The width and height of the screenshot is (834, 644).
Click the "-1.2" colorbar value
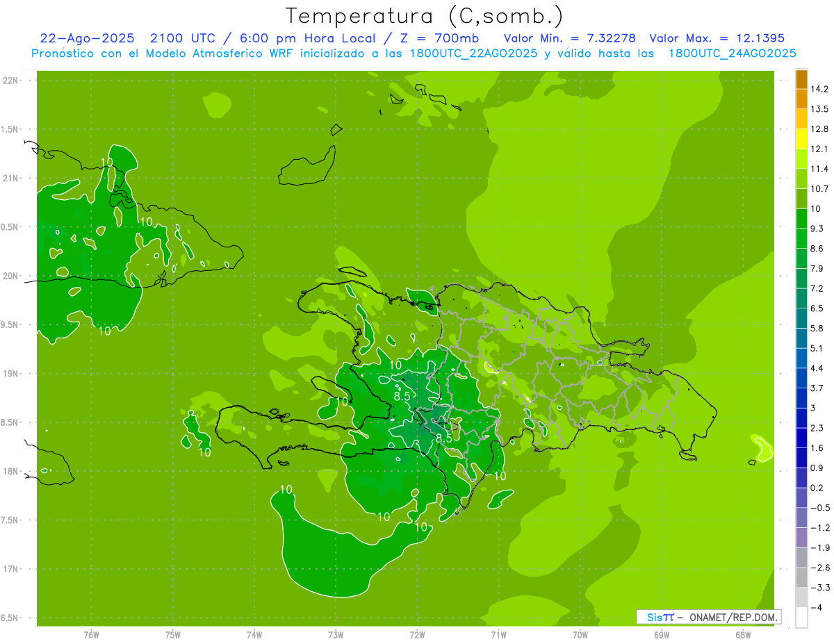tap(820, 528)
